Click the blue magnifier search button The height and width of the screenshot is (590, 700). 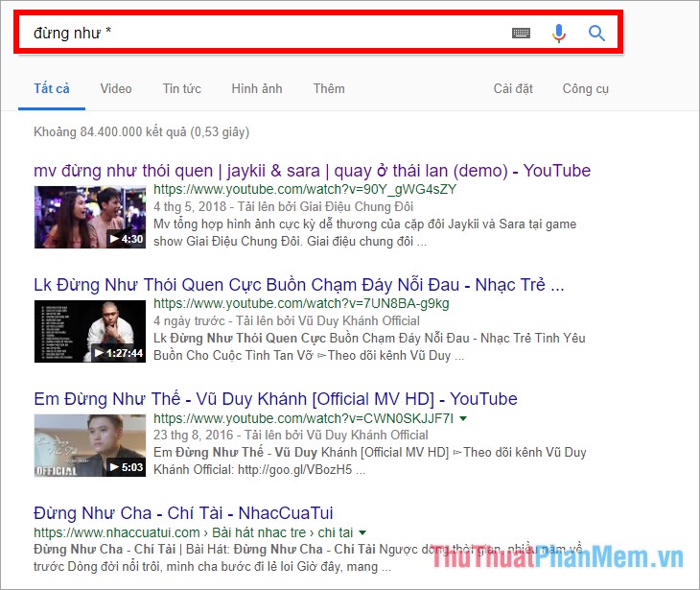point(596,33)
